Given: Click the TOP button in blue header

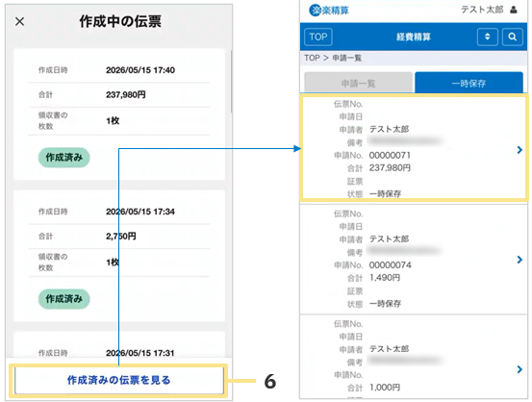Looking at the screenshot, I should point(318,37).
